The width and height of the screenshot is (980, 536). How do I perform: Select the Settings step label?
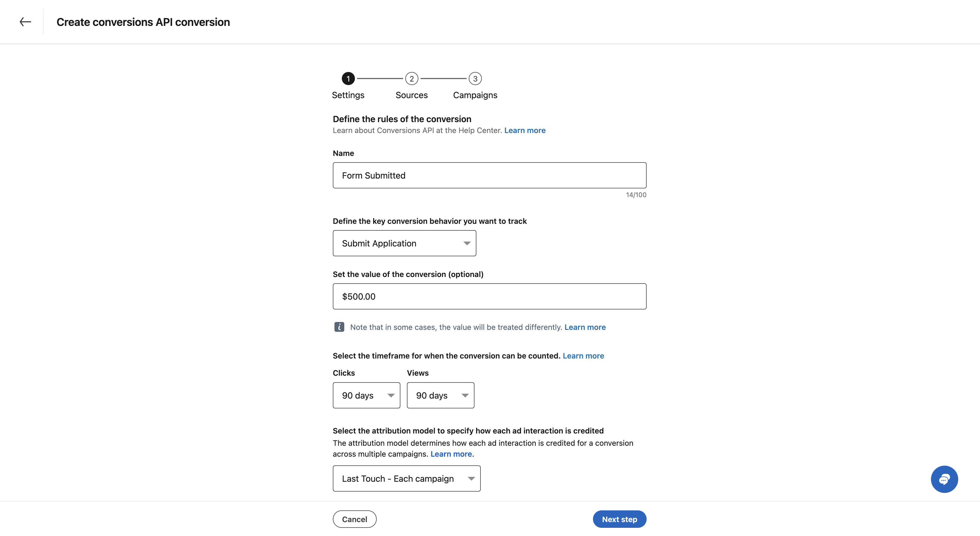(348, 95)
